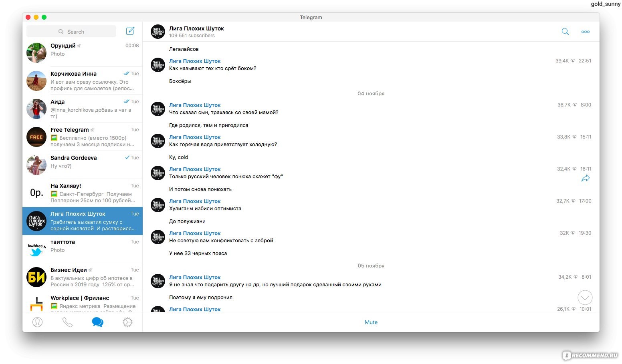Open search in channel magnifier icon
This screenshot has width=622, height=364.
pyautogui.click(x=565, y=32)
